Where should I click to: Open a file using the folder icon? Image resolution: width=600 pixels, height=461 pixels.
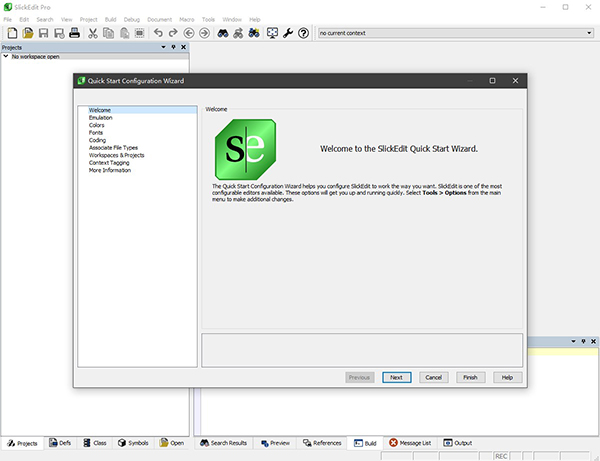pyautogui.click(x=28, y=33)
